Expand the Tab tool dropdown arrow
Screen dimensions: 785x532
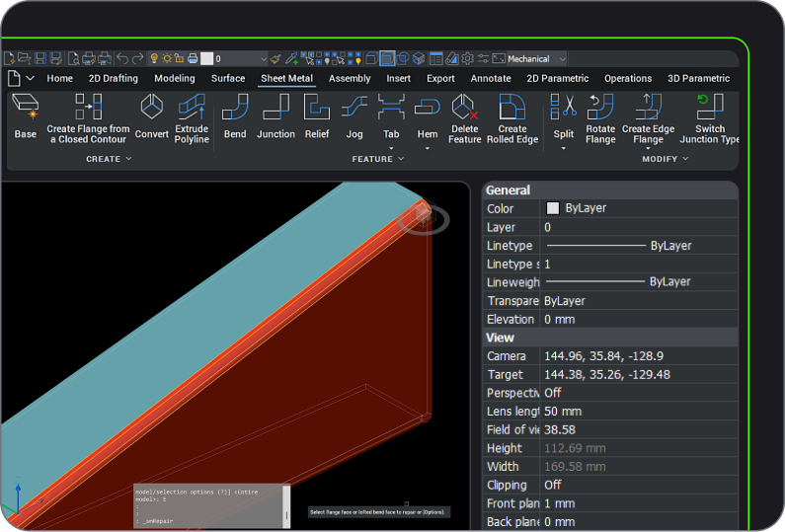click(x=391, y=148)
